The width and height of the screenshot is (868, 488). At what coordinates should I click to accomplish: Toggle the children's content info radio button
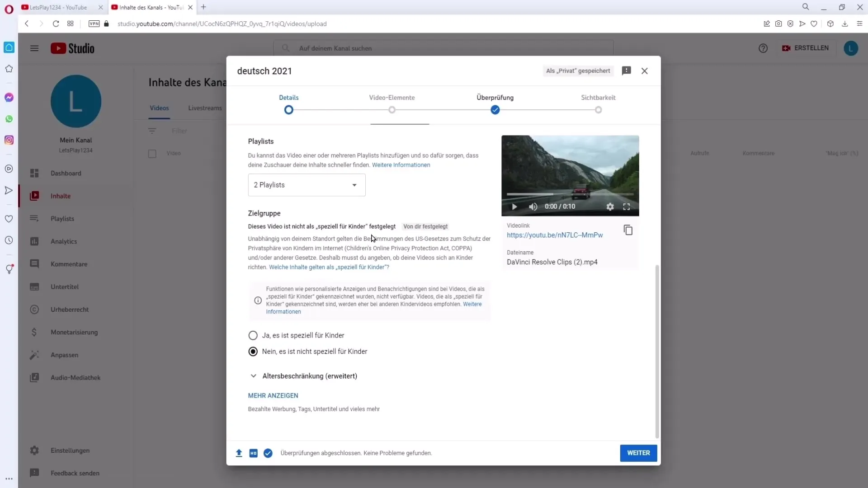[x=253, y=335]
